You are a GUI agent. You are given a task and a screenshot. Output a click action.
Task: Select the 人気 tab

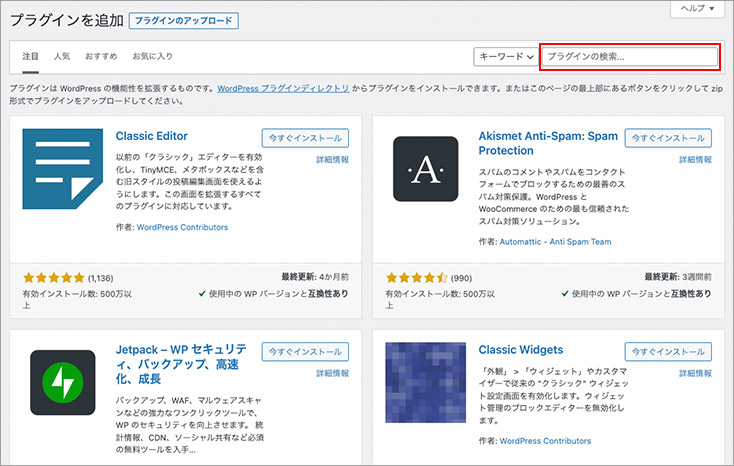(x=62, y=56)
